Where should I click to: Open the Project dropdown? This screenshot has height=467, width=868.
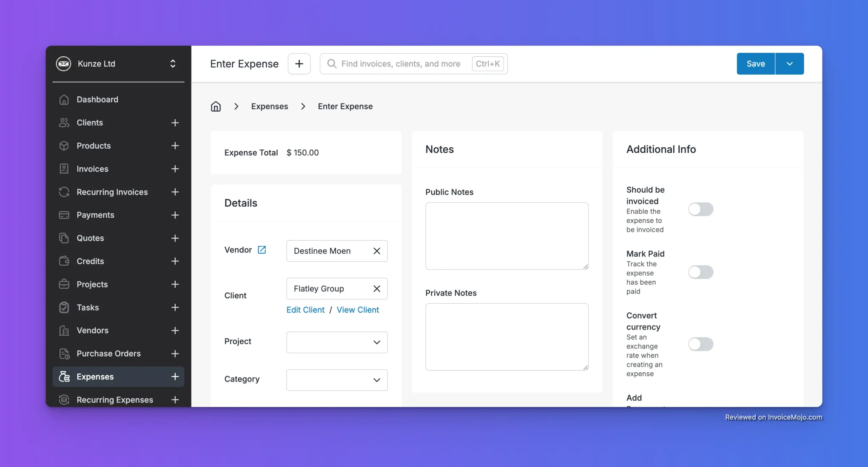click(x=337, y=342)
